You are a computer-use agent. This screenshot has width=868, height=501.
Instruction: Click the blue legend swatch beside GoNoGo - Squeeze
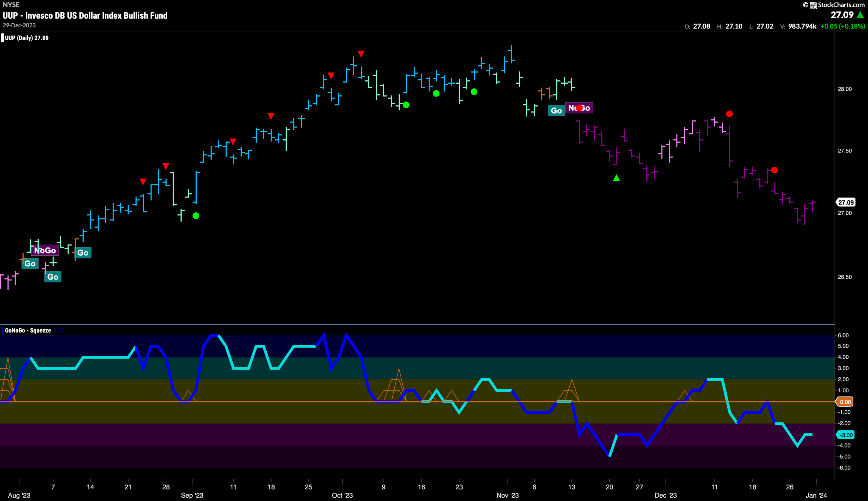pos(2,330)
